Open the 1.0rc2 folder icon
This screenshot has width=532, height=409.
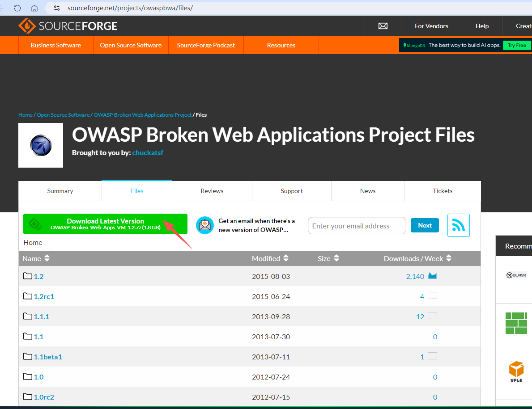point(28,396)
